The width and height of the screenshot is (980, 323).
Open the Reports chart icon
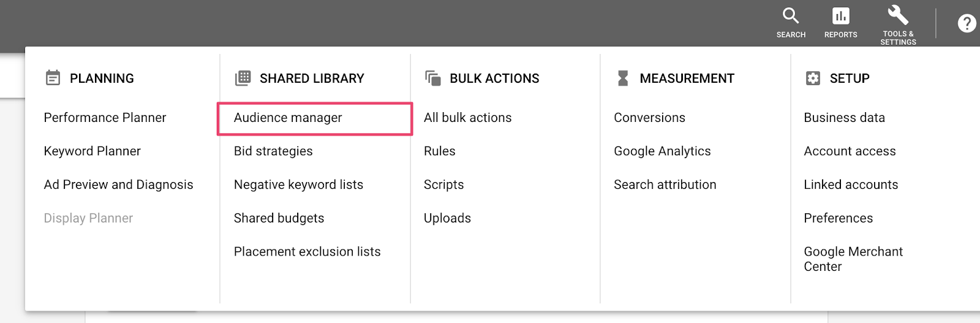840,16
